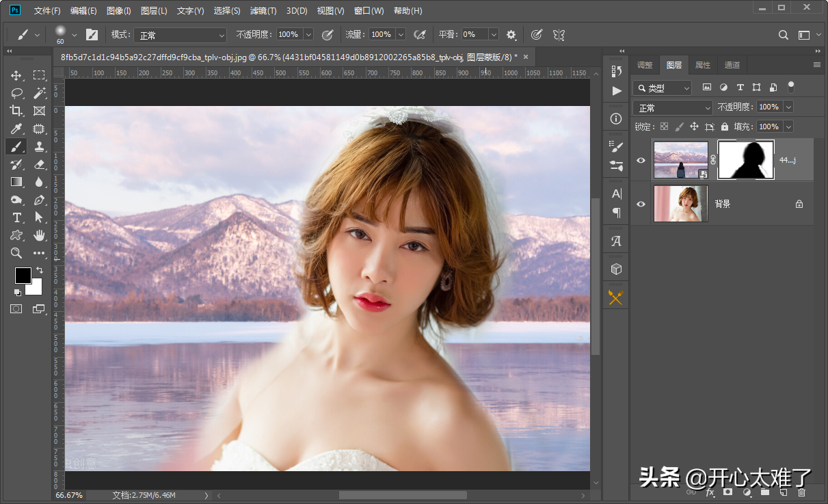Image resolution: width=828 pixels, height=504 pixels.
Task: Toggle lock position in layers panel
Action: pos(694,127)
